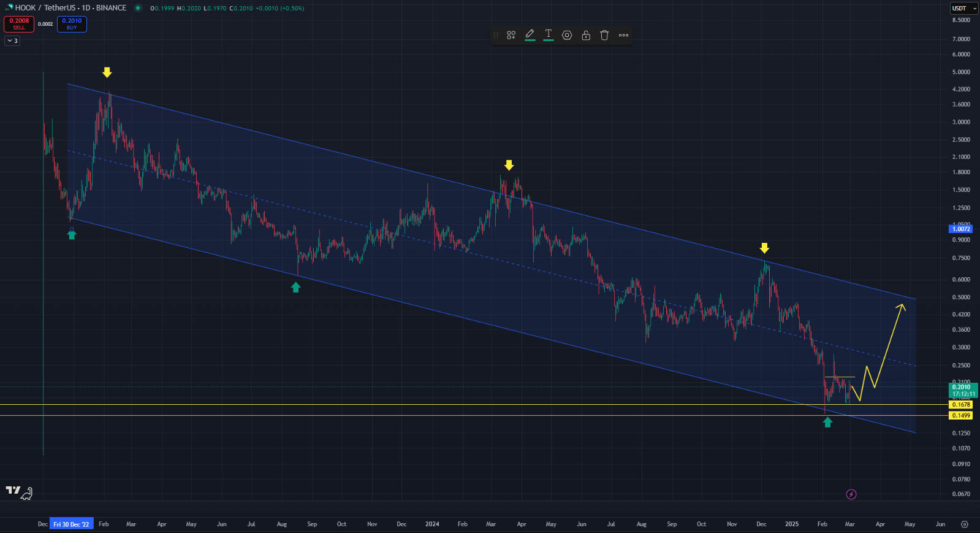Image resolution: width=980 pixels, height=533 pixels.
Task: Click the green market status dot
Action: tap(138, 8)
